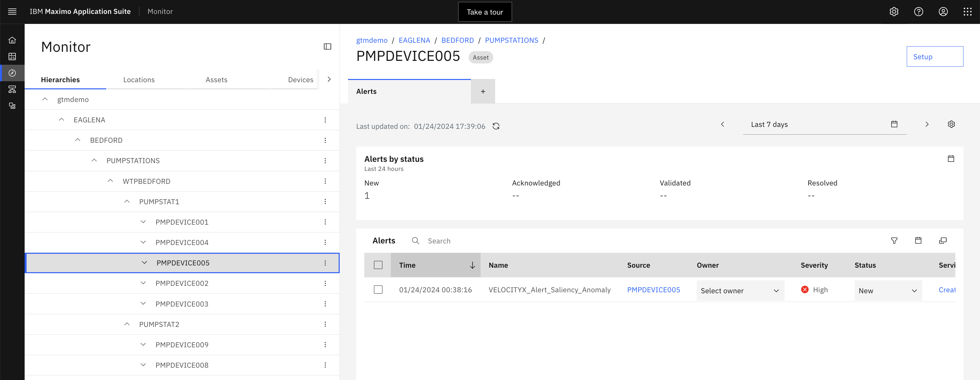Open the Alerts table filter icon
This screenshot has width=980, height=380.
(894, 240)
